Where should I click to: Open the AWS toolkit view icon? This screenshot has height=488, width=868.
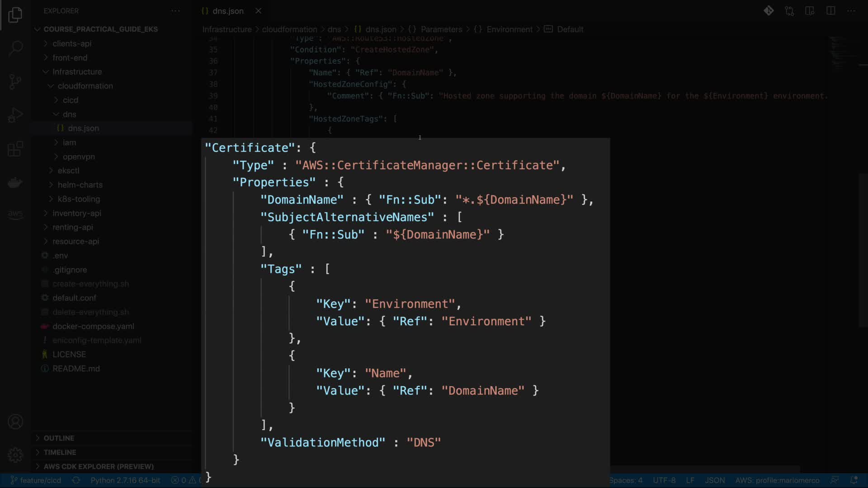tap(15, 214)
